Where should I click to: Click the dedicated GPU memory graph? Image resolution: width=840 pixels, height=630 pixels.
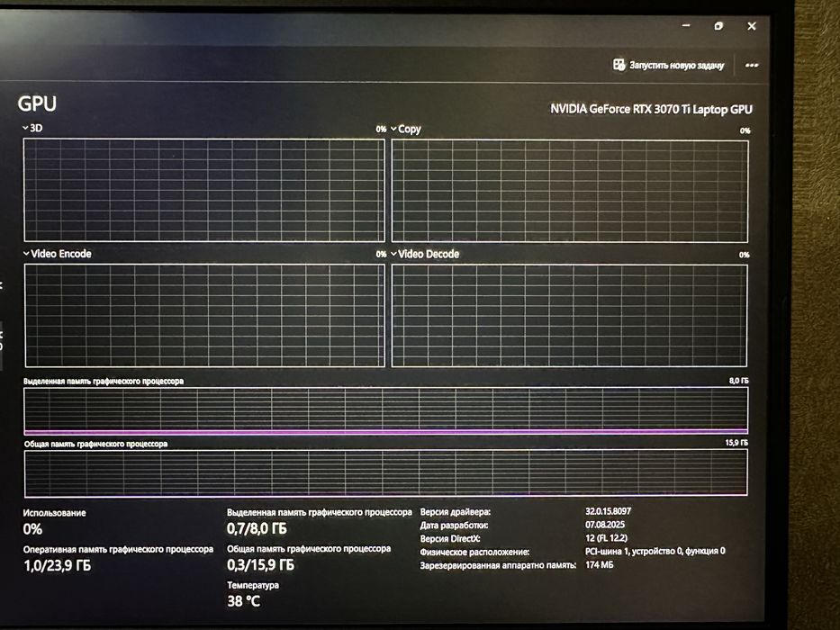coord(385,410)
